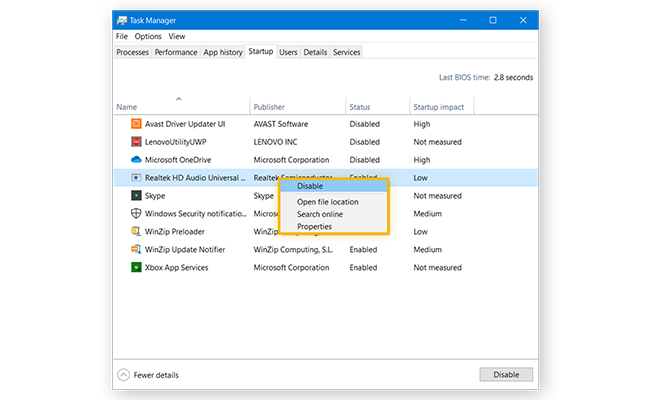Click the WinZip Update Notifier icon
Viewport: 650px width, 400px height.
coord(136,249)
